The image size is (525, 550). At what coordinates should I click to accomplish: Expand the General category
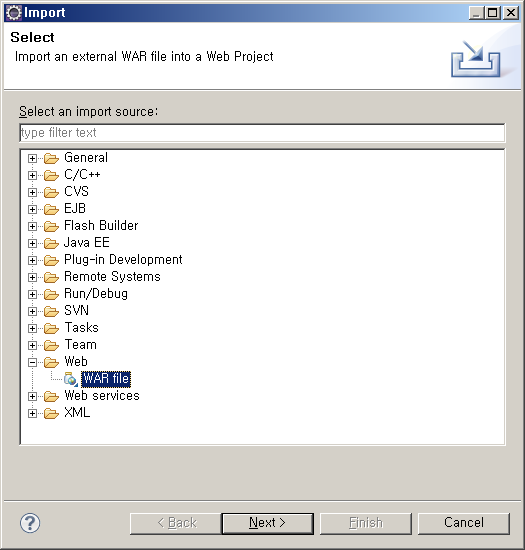[x=32, y=159]
